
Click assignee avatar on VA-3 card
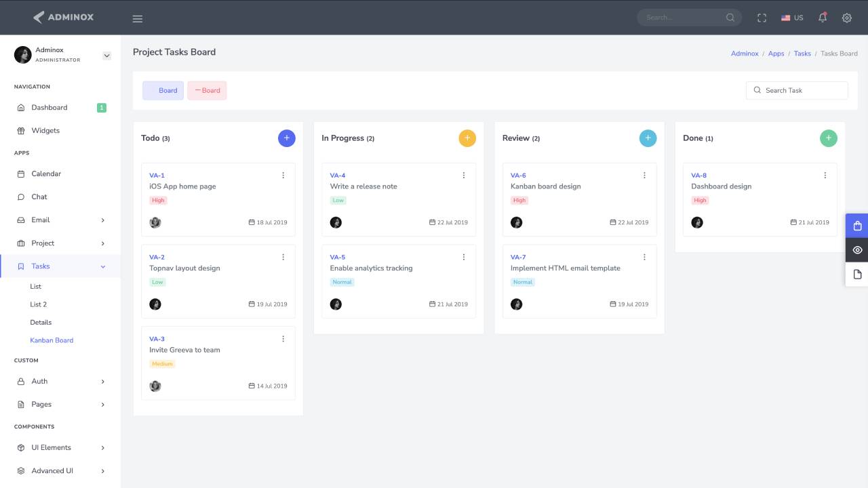[155, 386]
